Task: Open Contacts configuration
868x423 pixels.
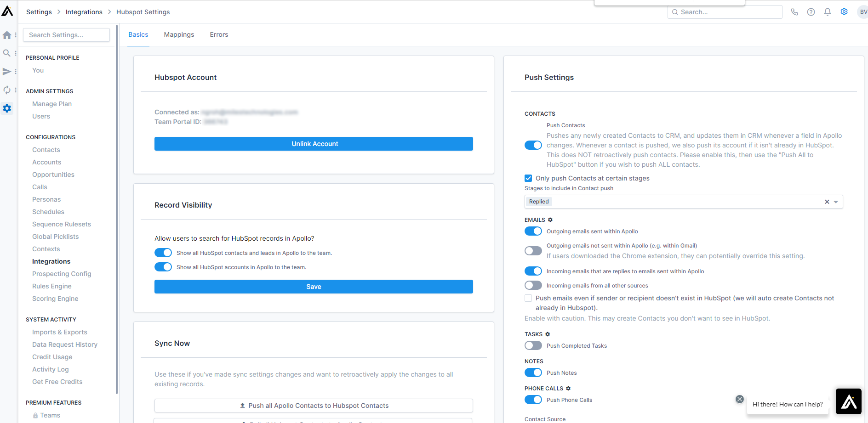Action: [46, 150]
